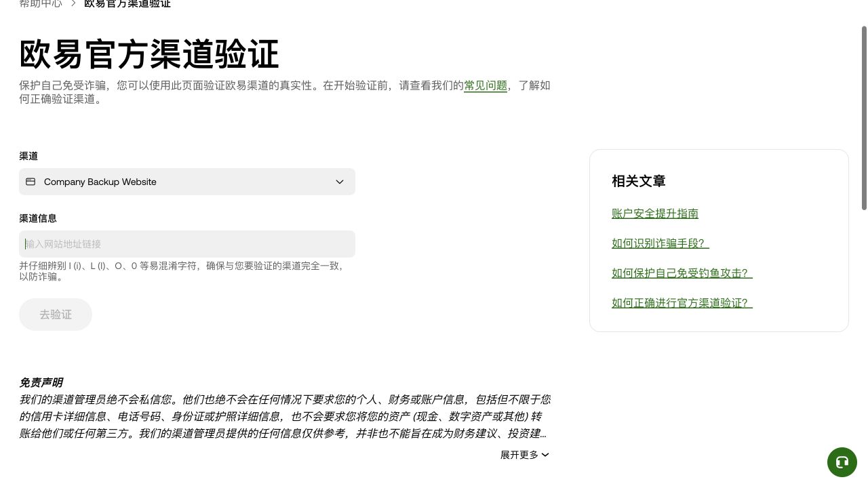
Task: Click the breadcrumb separator arrow icon
Action: pyautogui.click(x=73, y=4)
